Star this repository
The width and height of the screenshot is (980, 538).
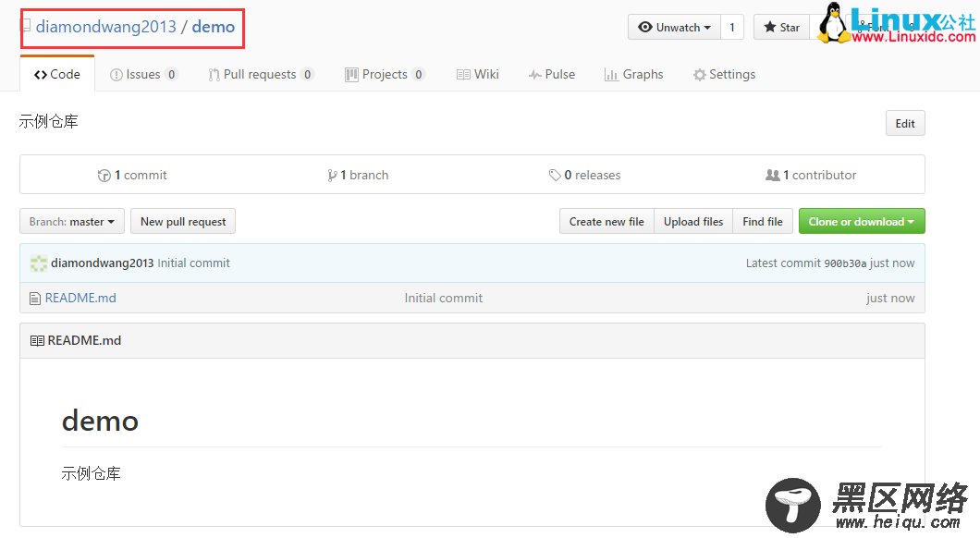(x=782, y=28)
